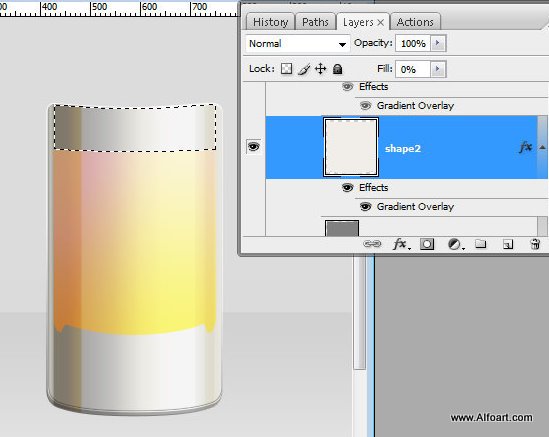Toggle lock position move icon
This screenshot has height=437, width=549.
pos(320,69)
